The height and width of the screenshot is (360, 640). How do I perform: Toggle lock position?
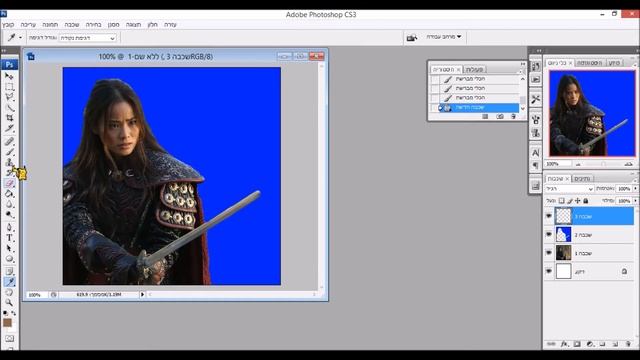pyautogui.click(x=578, y=201)
